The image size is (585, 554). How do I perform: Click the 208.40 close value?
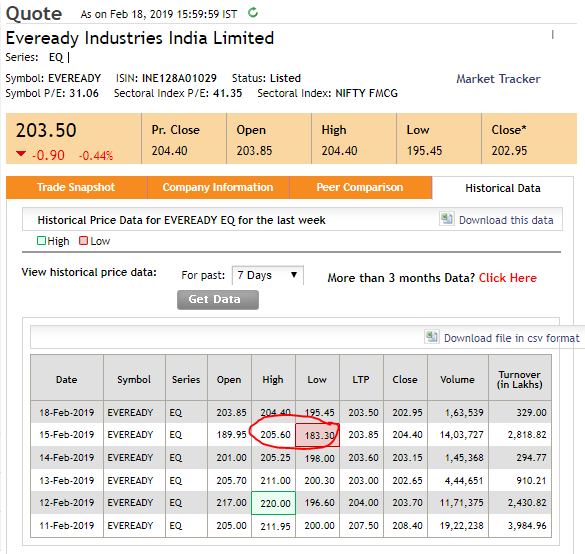pos(407,525)
